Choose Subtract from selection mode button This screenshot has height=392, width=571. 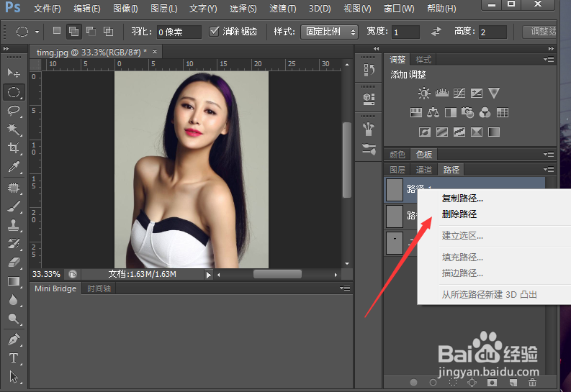point(91,31)
